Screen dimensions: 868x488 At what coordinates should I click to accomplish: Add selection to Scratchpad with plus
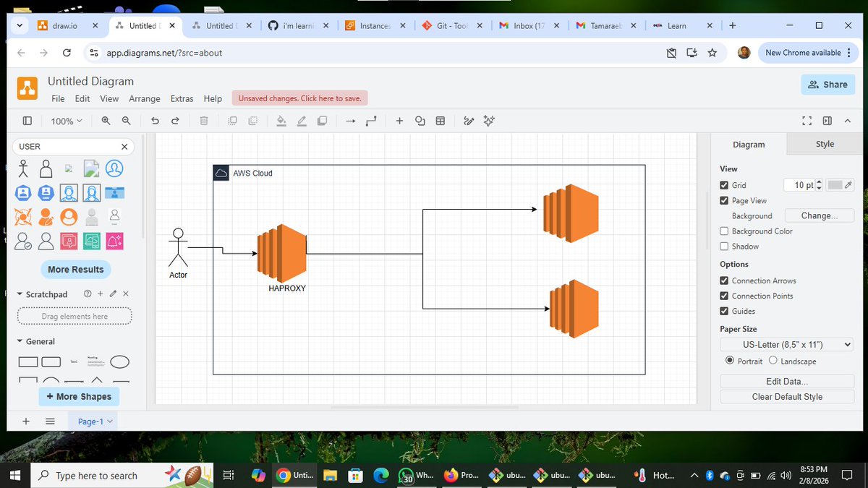pos(101,294)
